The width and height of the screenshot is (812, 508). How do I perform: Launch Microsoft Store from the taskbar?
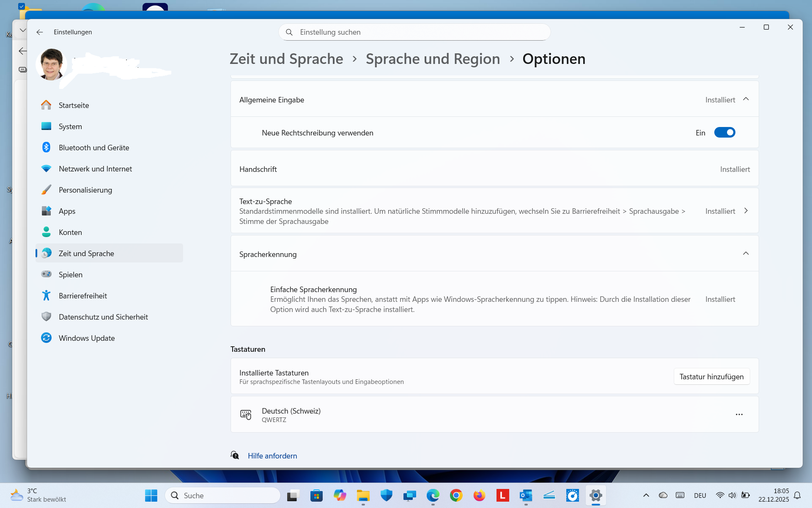316,495
